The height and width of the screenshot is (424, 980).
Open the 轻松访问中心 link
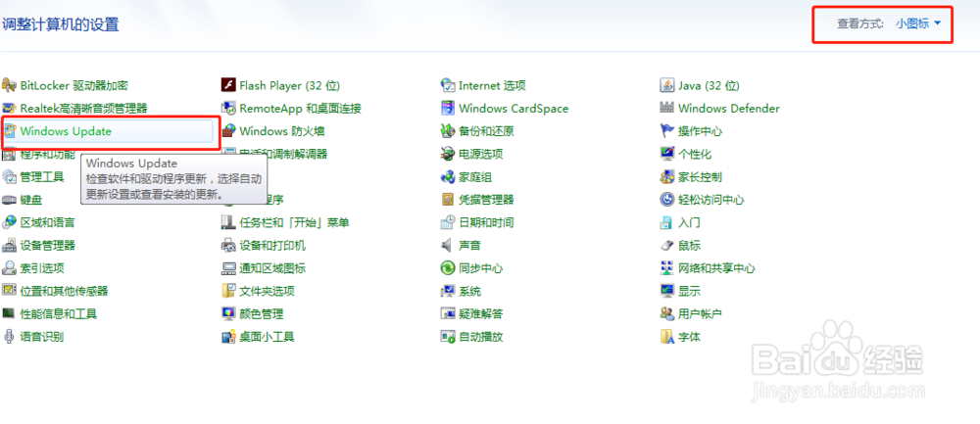click(711, 200)
